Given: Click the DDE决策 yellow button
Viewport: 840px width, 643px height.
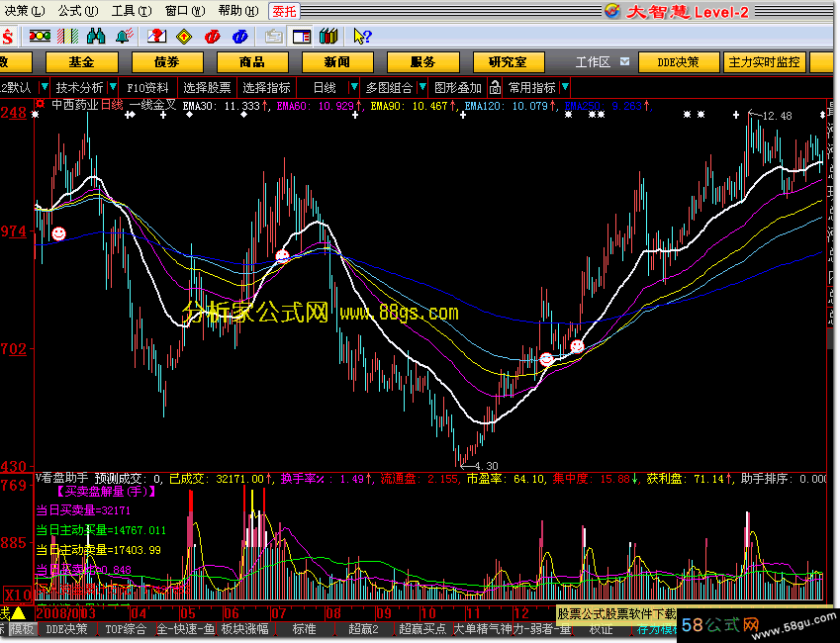Looking at the screenshot, I should [678, 62].
